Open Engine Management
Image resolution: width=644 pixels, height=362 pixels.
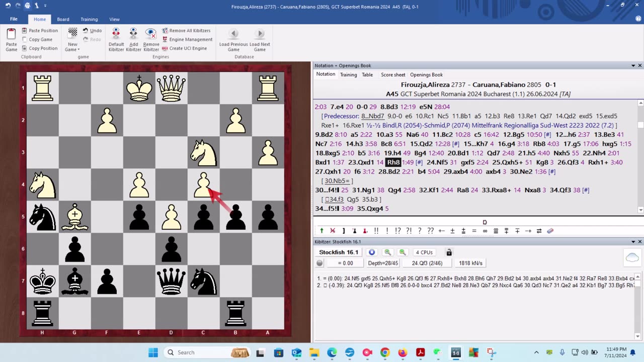pos(187,39)
